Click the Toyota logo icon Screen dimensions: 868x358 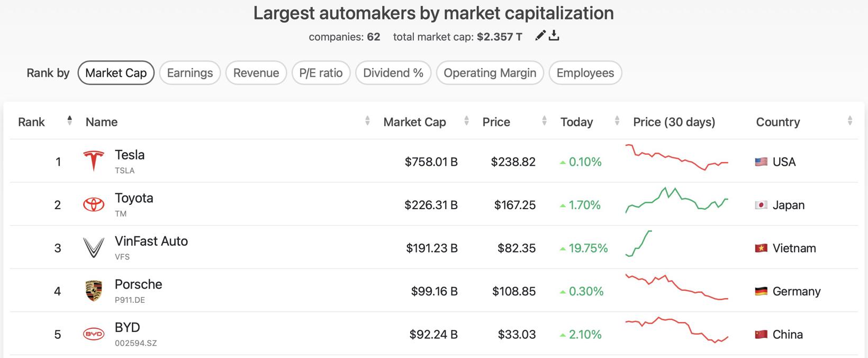94,204
